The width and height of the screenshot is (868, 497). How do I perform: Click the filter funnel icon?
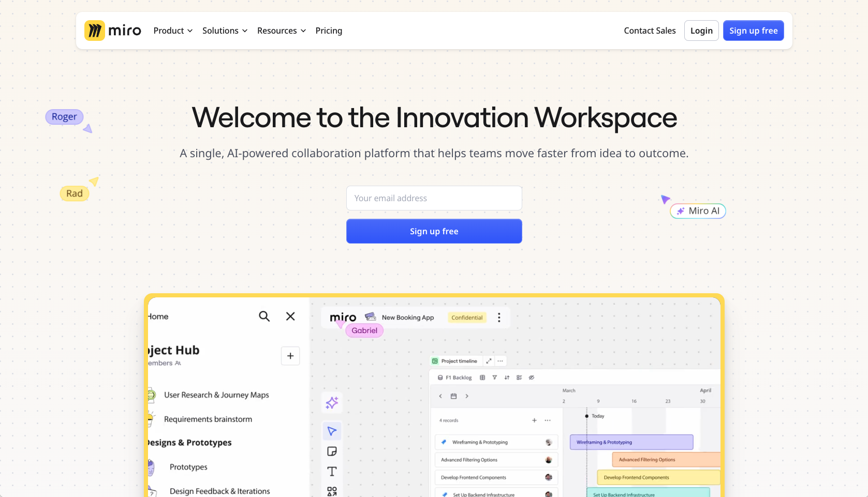pos(495,378)
